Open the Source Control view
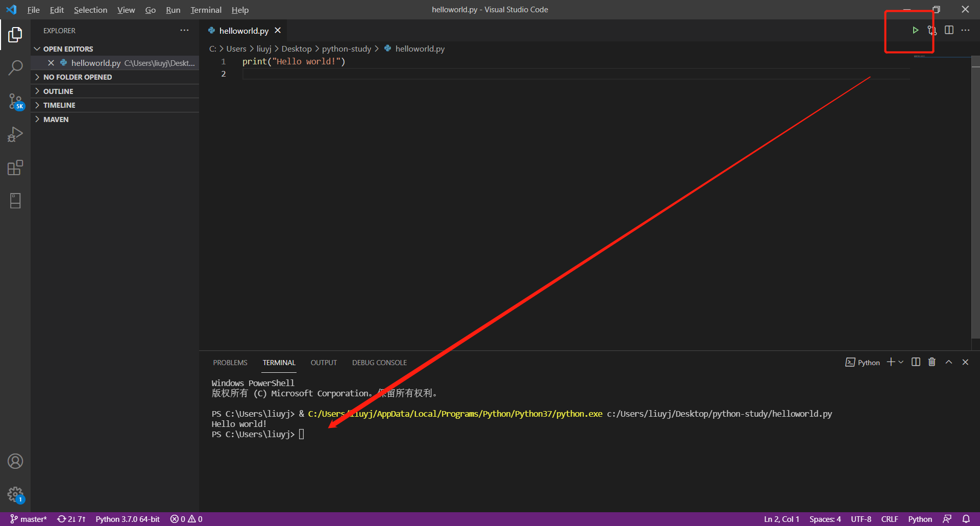The height and width of the screenshot is (526, 980). pos(15,101)
